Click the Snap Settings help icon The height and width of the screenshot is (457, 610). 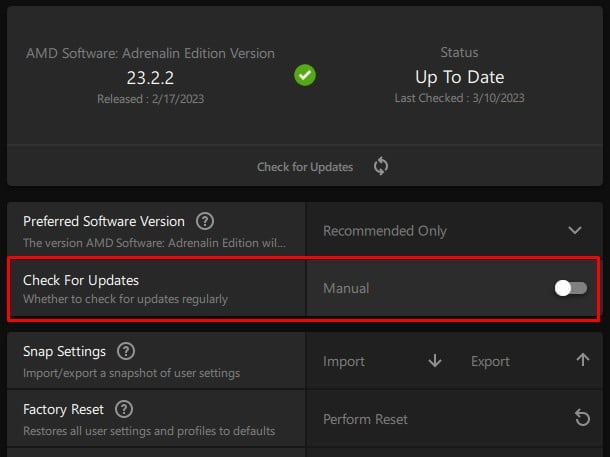126,352
